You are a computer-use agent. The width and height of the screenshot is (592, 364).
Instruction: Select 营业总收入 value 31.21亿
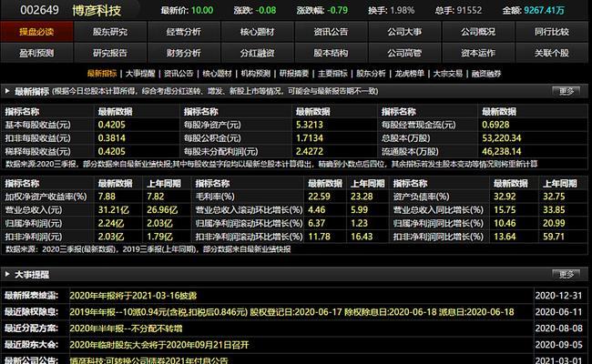tap(114, 210)
